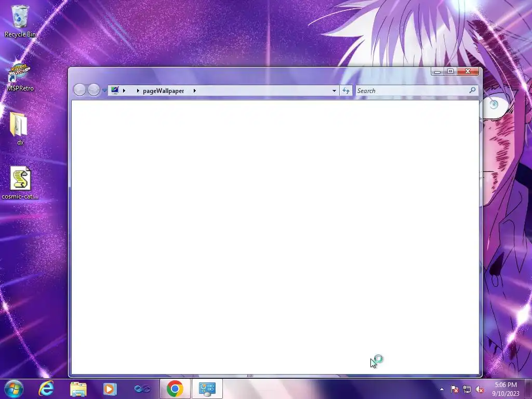Open the recent pages dropdown arrow

click(x=104, y=90)
